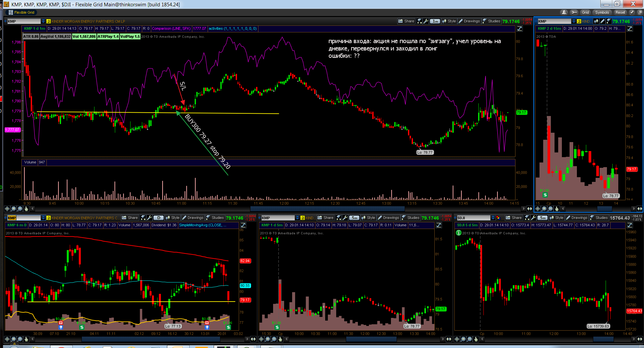Toggle the pin icon next to Reset

632,12
